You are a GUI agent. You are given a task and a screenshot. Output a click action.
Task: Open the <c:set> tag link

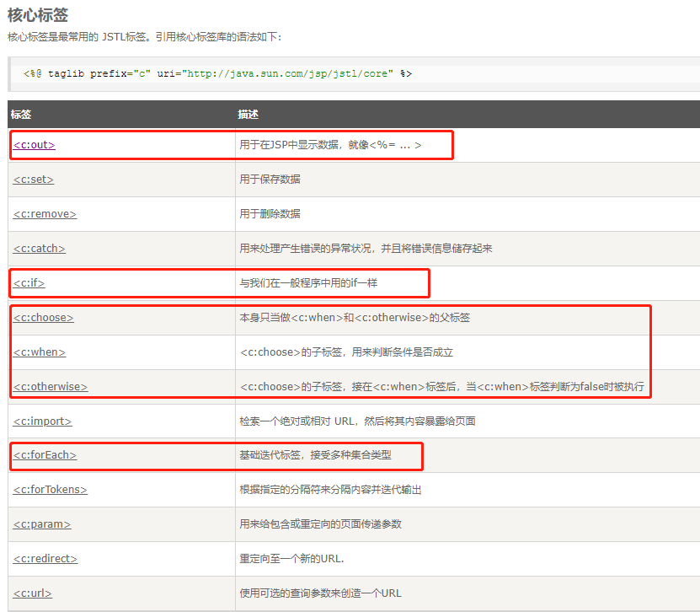coord(34,180)
